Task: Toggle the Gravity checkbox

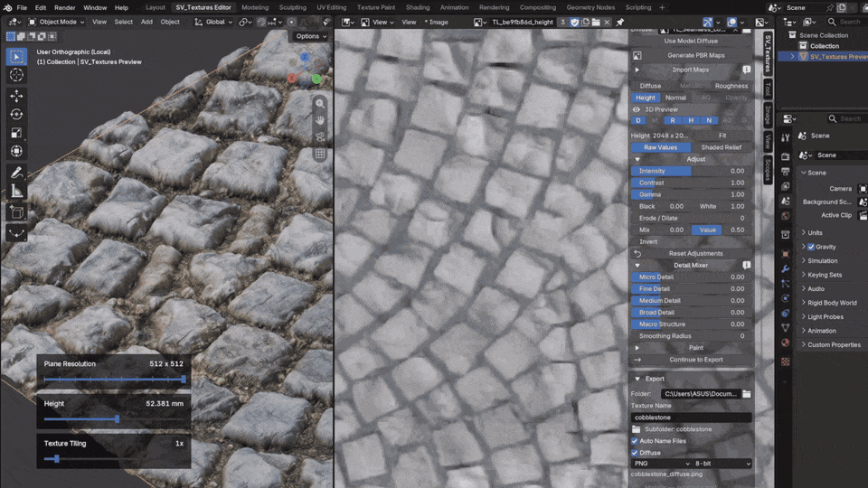Action: pos(811,247)
